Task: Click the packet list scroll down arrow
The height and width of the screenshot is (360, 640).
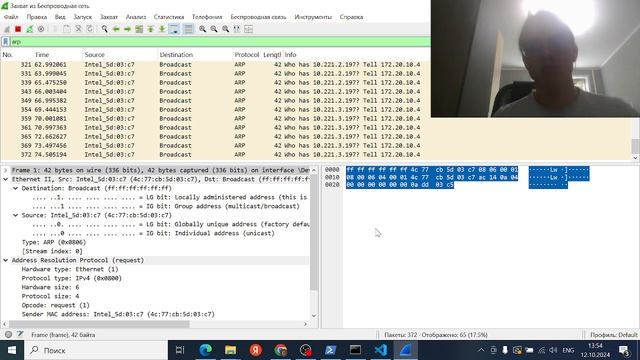Action: tap(636, 158)
